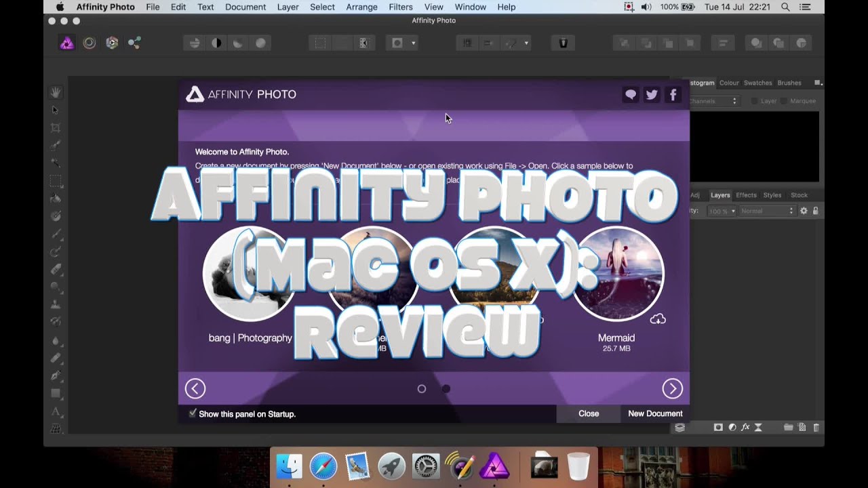Go to next samples page arrow

pos(672,388)
